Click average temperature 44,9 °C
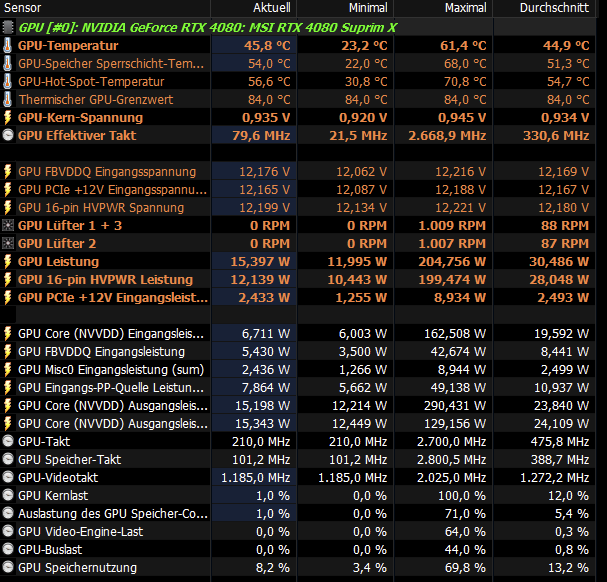The image size is (607, 582). point(566,45)
